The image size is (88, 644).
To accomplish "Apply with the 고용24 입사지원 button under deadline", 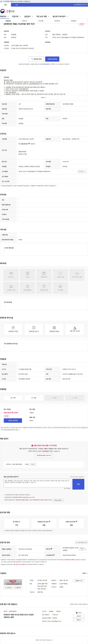I will (x=13, y=421).
